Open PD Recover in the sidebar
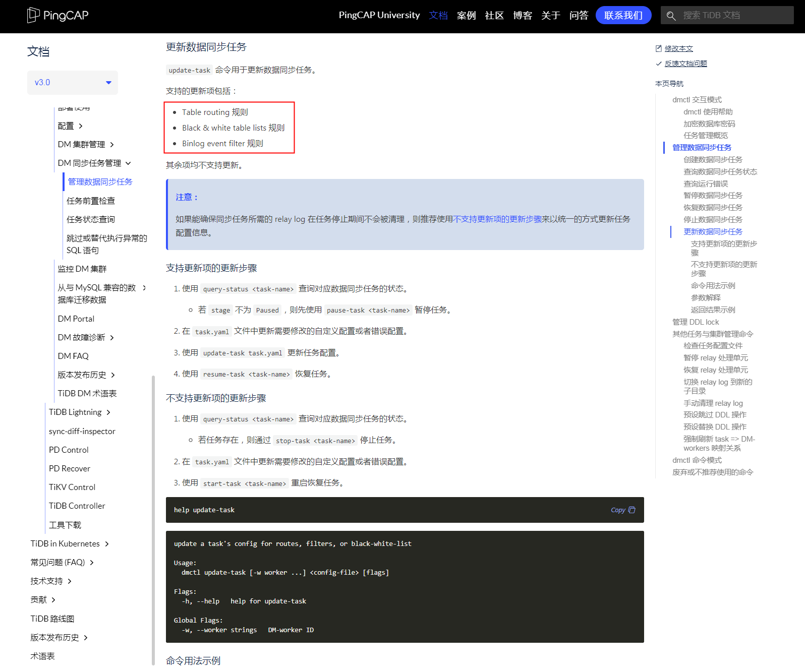The width and height of the screenshot is (805, 672). pyautogui.click(x=70, y=469)
